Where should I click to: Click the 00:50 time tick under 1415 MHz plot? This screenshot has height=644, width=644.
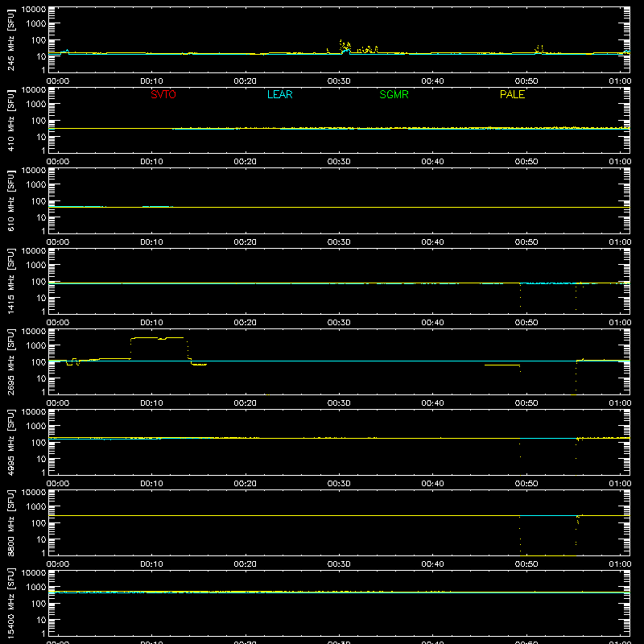(x=526, y=323)
